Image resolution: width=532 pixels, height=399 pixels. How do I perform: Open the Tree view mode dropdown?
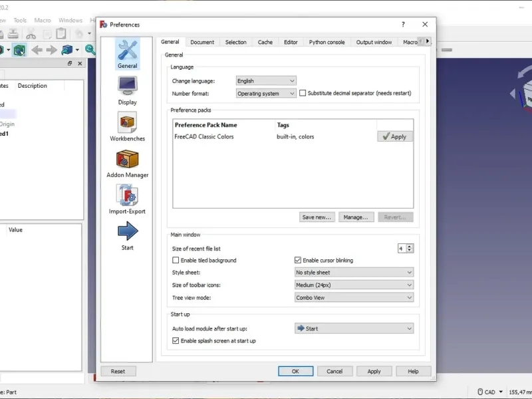pyautogui.click(x=354, y=297)
